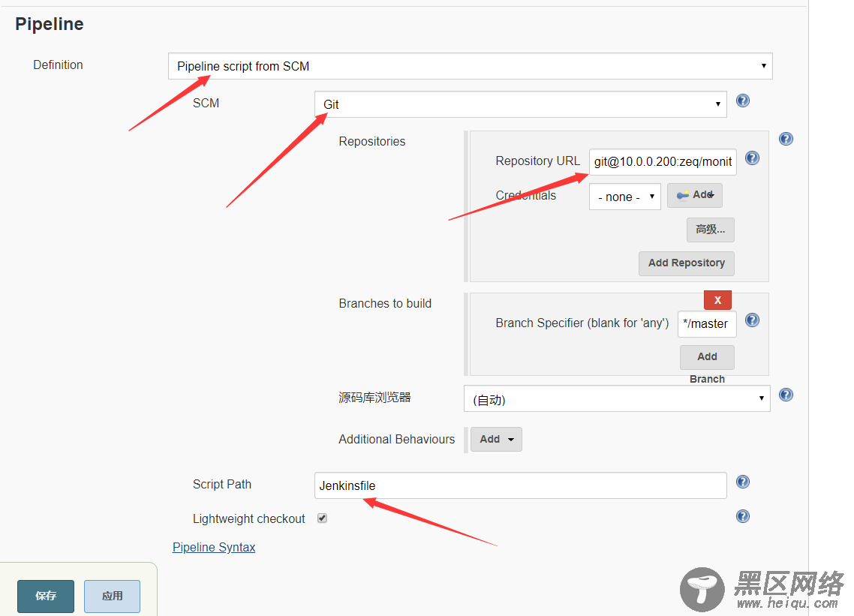
Task: Show help for Script Path
Action: [x=742, y=482]
